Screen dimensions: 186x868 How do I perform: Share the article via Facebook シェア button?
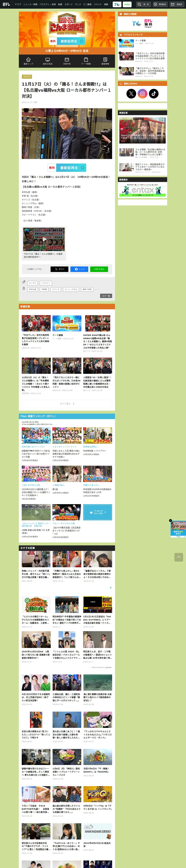coord(79,269)
